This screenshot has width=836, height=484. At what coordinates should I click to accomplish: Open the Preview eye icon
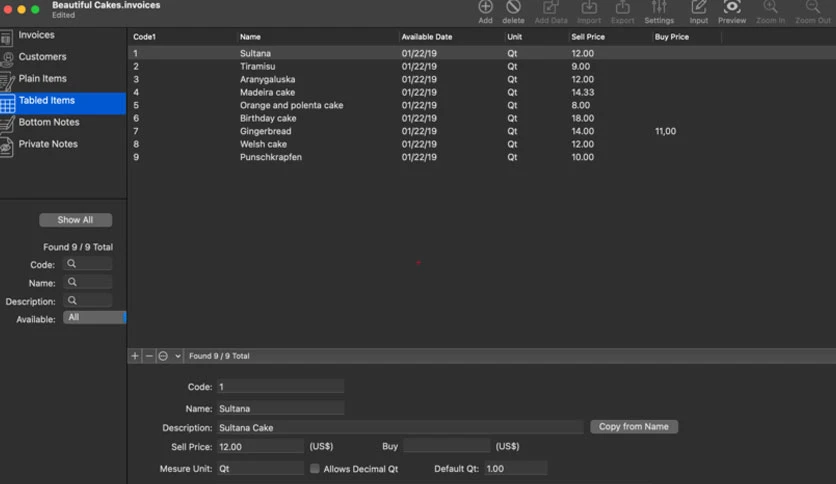coord(732,7)
